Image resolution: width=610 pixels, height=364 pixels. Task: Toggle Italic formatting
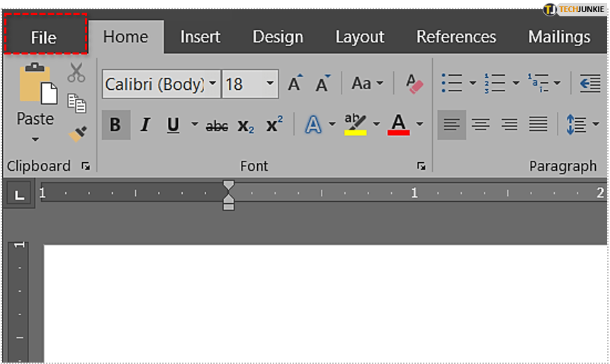[x=145, y=125]
